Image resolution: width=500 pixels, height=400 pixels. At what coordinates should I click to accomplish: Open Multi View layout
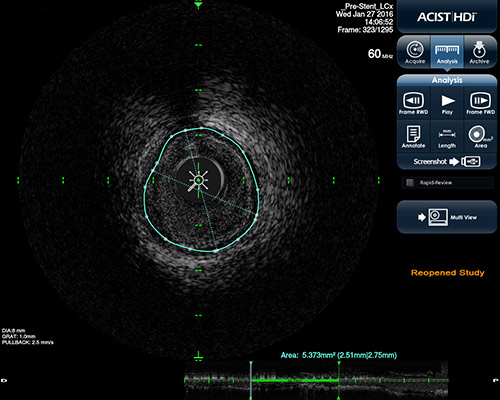(x=447, y=217)
